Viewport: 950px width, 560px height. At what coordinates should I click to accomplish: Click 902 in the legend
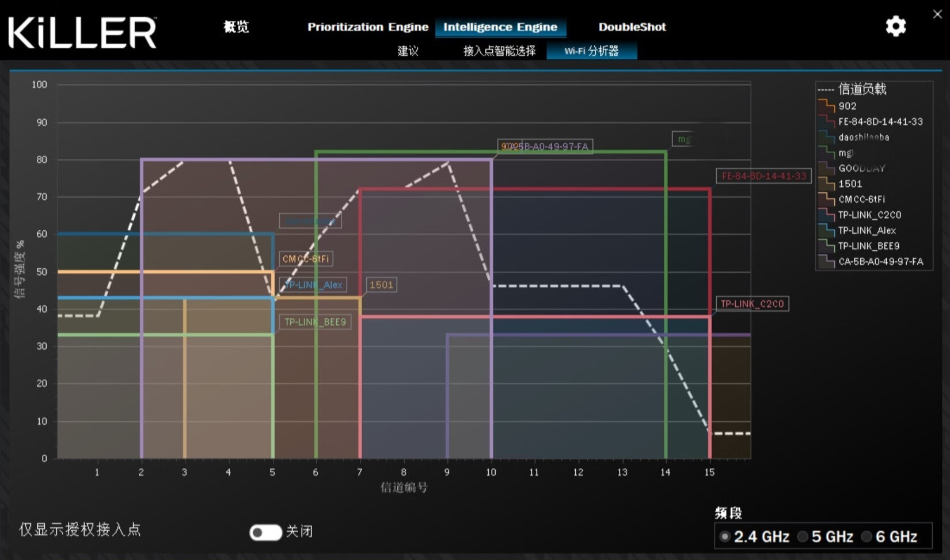pos(847,106)
